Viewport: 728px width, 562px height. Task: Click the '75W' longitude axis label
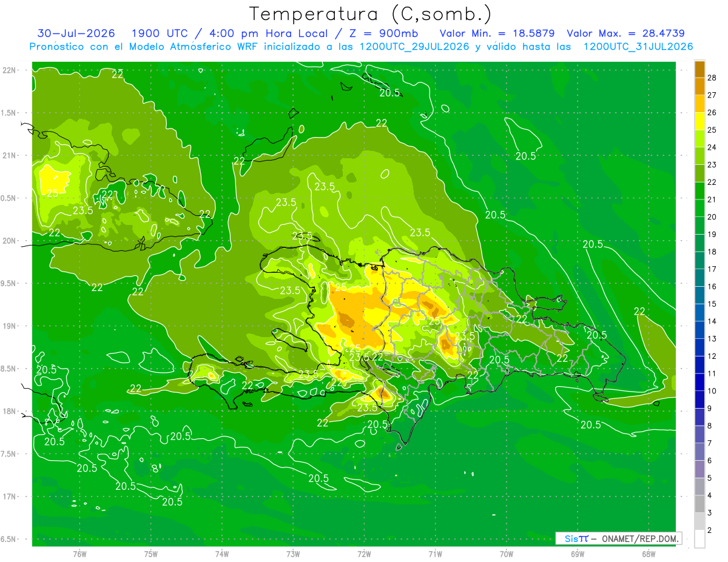coord(151,554)
